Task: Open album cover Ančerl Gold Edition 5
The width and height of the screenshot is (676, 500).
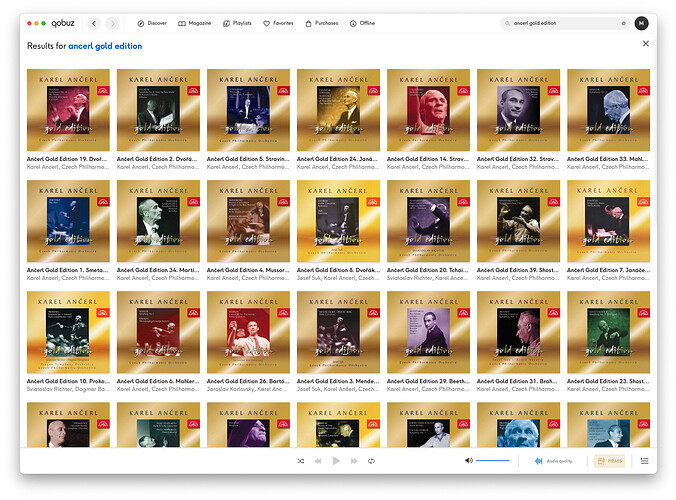Action: (x=248, y=110)
